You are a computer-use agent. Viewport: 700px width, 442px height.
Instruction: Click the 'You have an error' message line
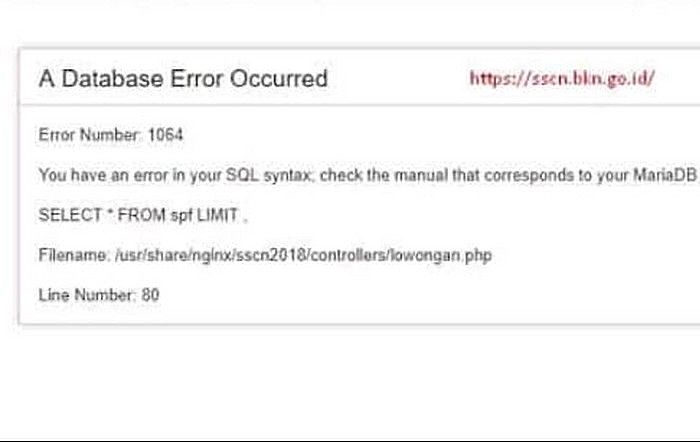coord(368,175)
